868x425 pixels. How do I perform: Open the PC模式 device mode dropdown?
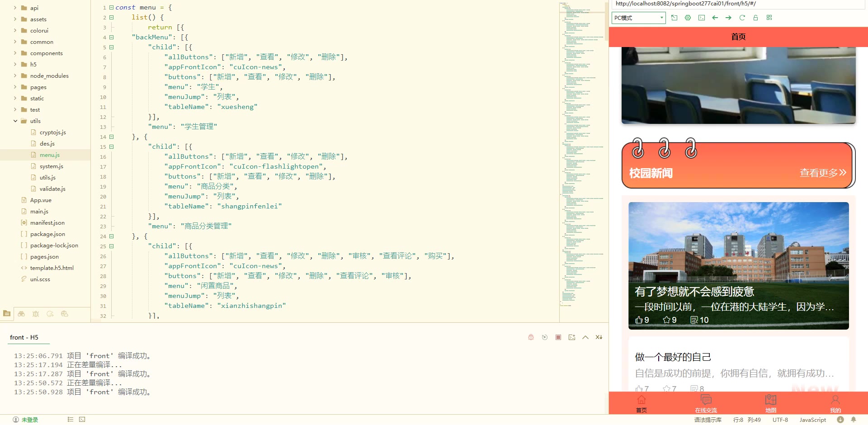click(x=638, y=18)
